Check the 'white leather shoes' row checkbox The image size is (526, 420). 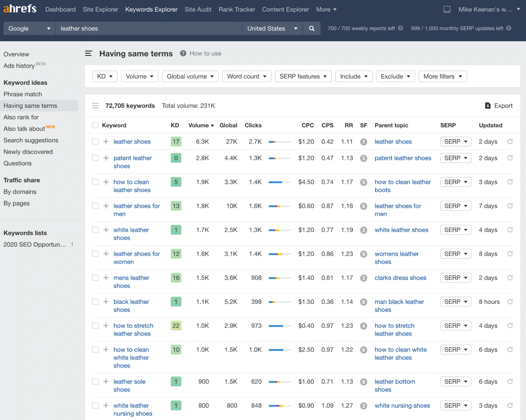tap(95, 230)
